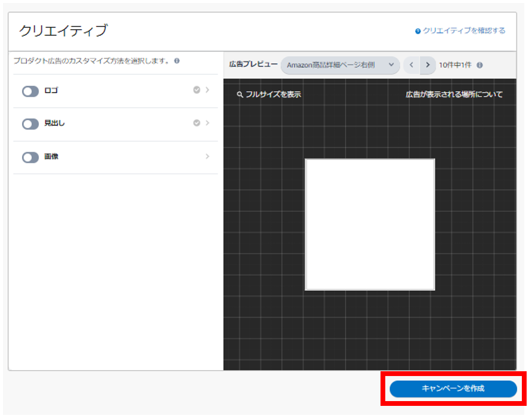
Task: Click the 見出し label text
Action: pos(54,123)
